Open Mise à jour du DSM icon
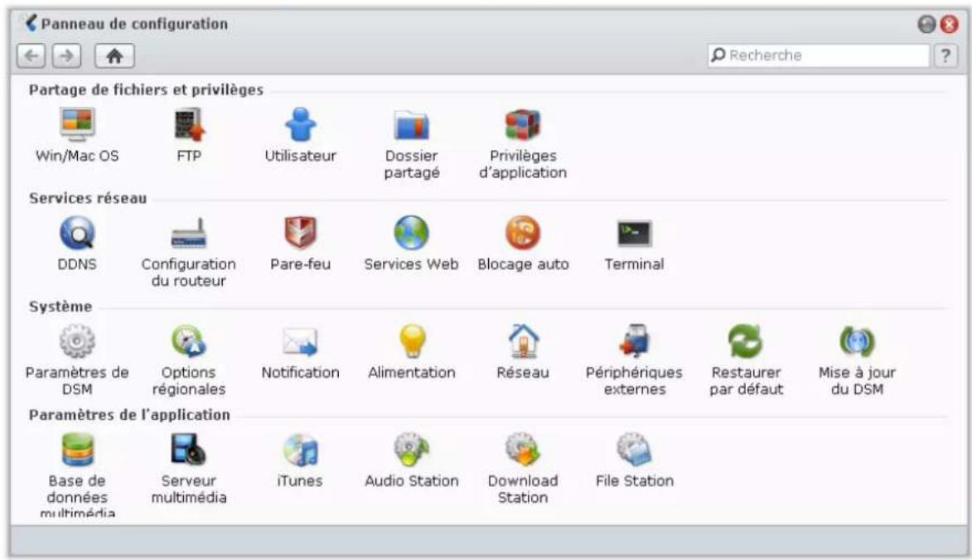Screen dimensions: 972x560 [x=858, y=341]
